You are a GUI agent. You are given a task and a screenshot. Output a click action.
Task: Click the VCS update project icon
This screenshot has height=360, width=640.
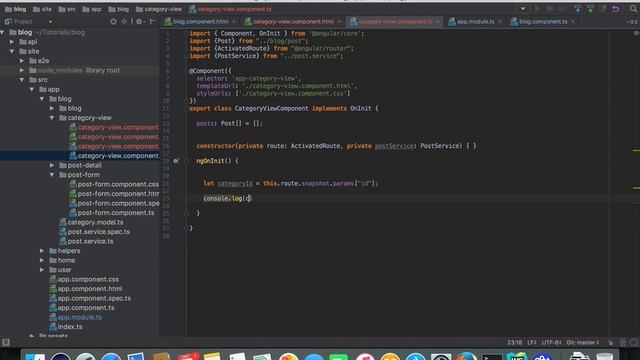[578, 9]
